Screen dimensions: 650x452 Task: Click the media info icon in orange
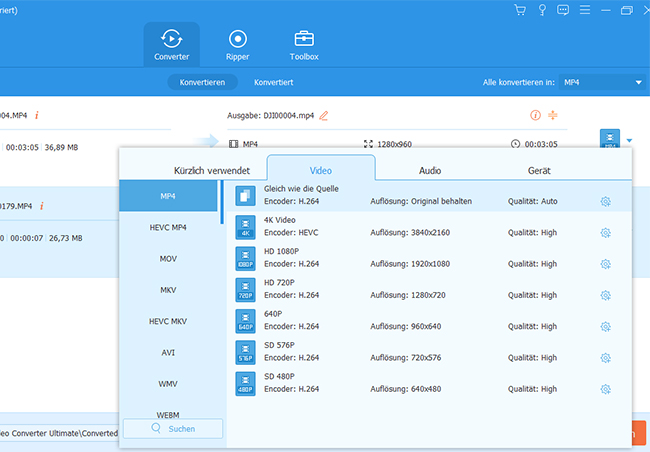coord(535,116)
